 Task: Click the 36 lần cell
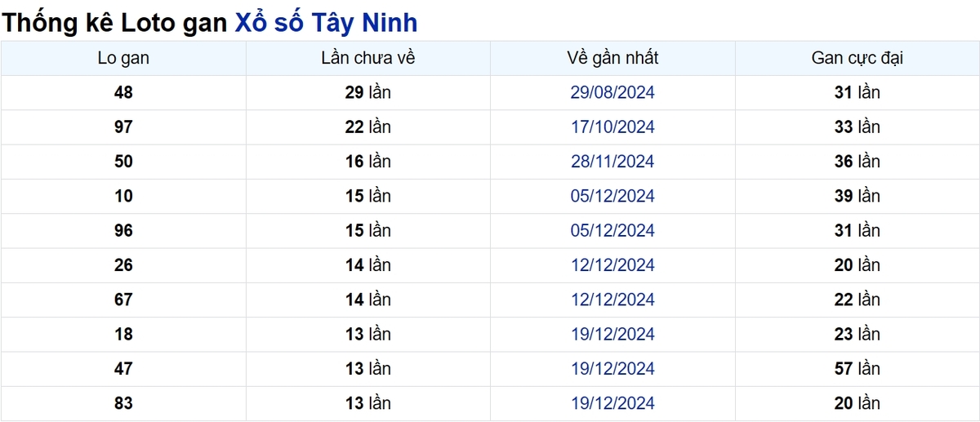pos(857,162)
